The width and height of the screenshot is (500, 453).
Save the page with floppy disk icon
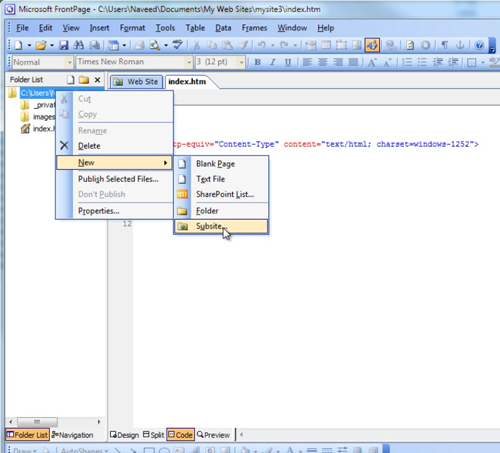pyautogui.click(x=63, y=45)
